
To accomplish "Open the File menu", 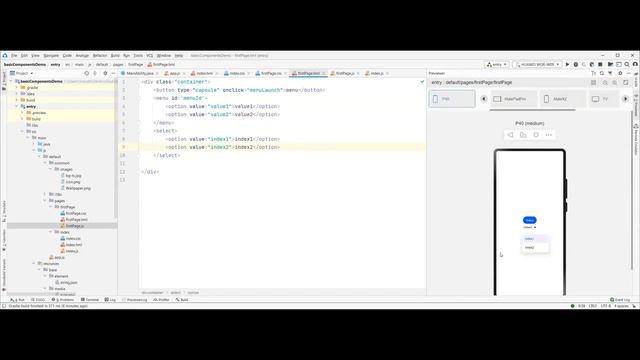I will click(14, 56).
